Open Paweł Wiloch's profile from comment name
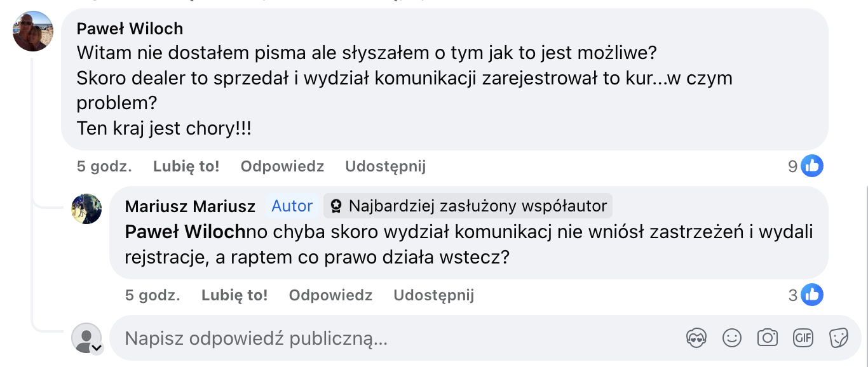868x367 pixels. 130,29
